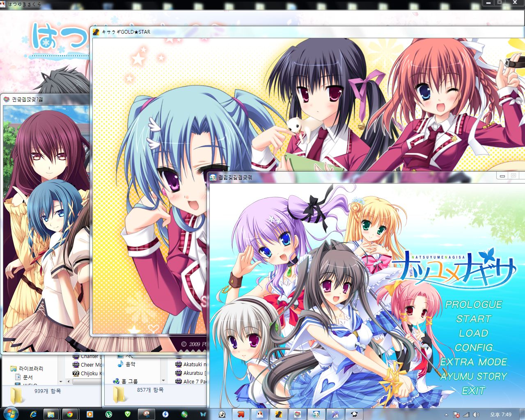
Task: Open CONFIG from the game title menu
Action: click(x=474, y=347)
